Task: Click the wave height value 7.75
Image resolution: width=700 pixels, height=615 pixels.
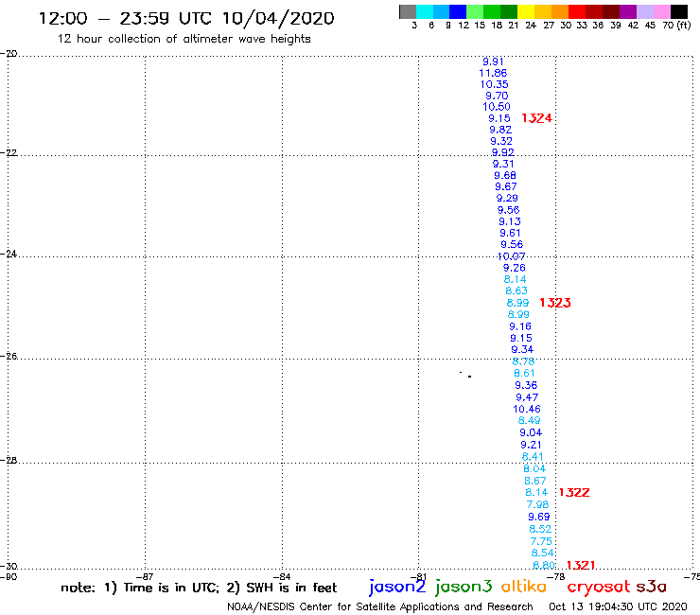Action: tap(541, 541)
